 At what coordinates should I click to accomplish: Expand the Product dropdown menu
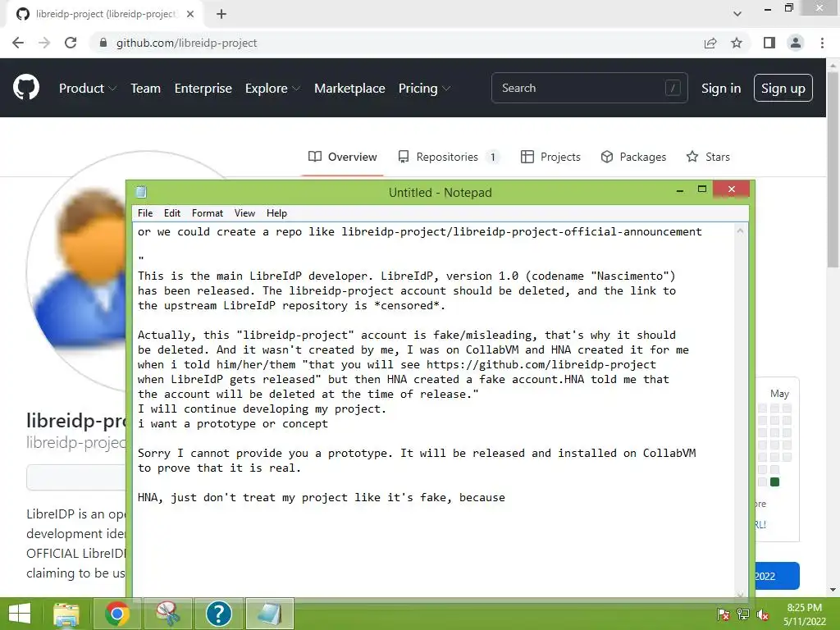87,89
